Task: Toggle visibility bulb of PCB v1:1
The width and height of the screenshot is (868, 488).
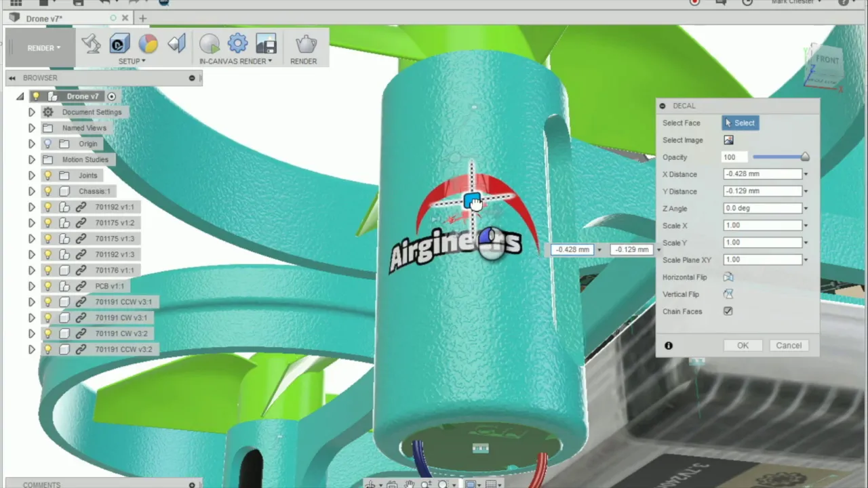Action: click(47, 286)
